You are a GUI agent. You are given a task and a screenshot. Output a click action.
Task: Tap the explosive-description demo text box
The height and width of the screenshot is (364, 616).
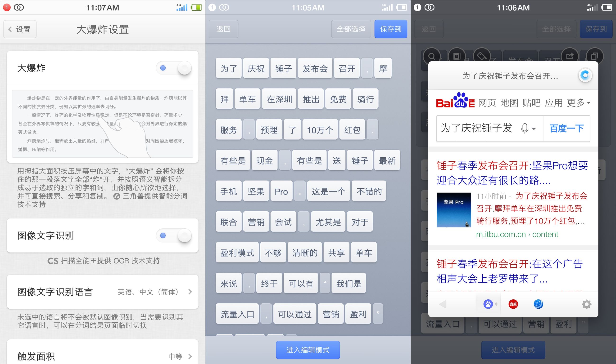point(103,124)
